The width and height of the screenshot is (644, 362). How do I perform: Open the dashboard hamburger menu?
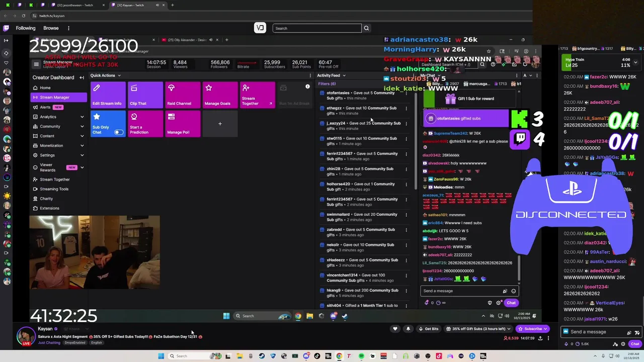click(x=36, y=64)
